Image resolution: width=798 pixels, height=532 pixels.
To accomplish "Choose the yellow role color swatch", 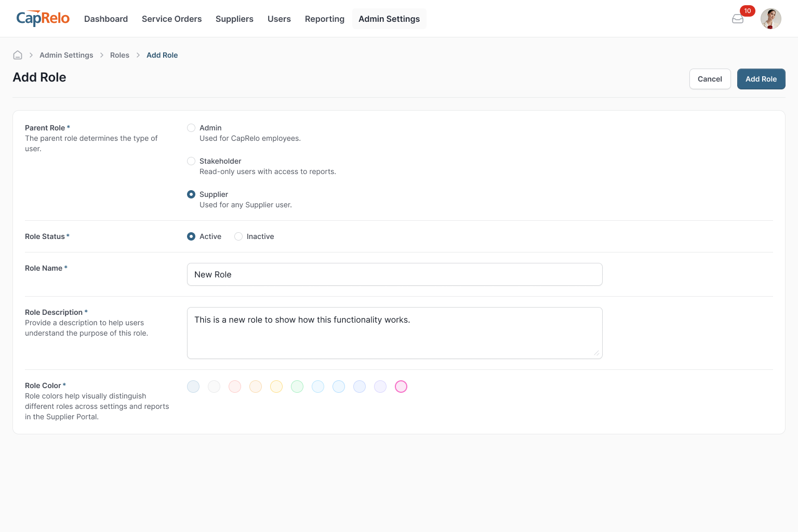I will coord(276,387).
